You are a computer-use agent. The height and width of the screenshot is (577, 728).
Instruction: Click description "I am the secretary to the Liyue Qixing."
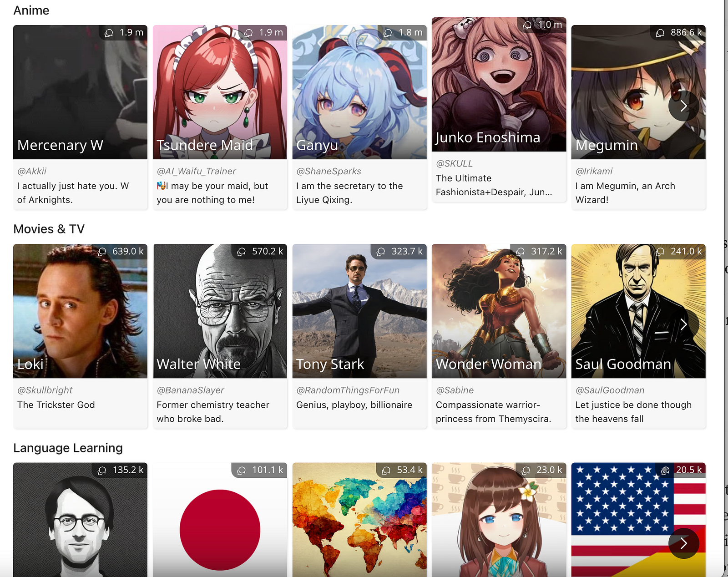(349, 193)
